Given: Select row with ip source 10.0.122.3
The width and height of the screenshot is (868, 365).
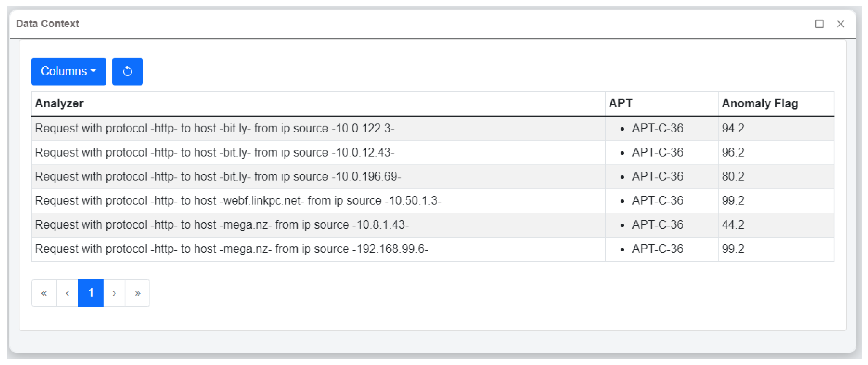Looking at the screenshot, I should pyautogui.click(x=215, y=129).
